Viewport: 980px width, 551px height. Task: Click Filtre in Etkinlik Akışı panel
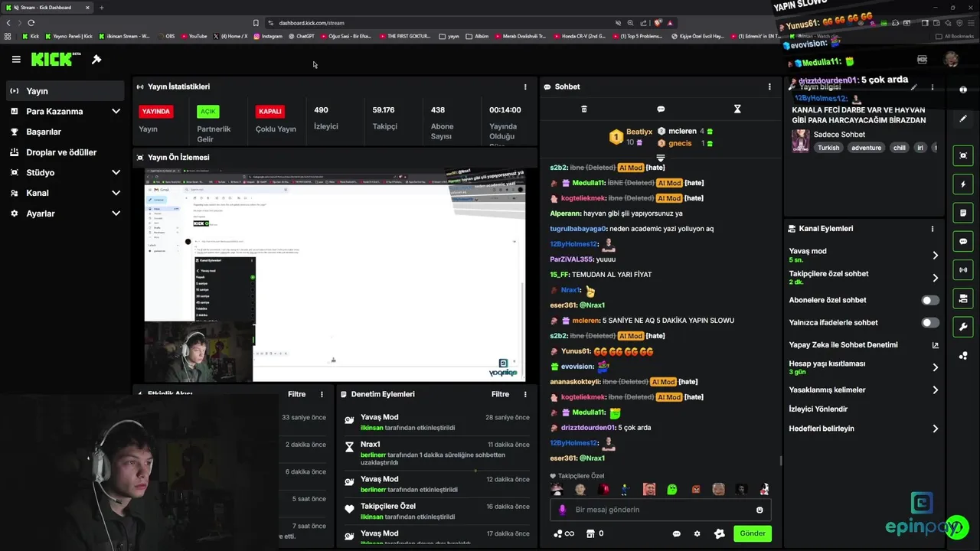tap(296, 394)
